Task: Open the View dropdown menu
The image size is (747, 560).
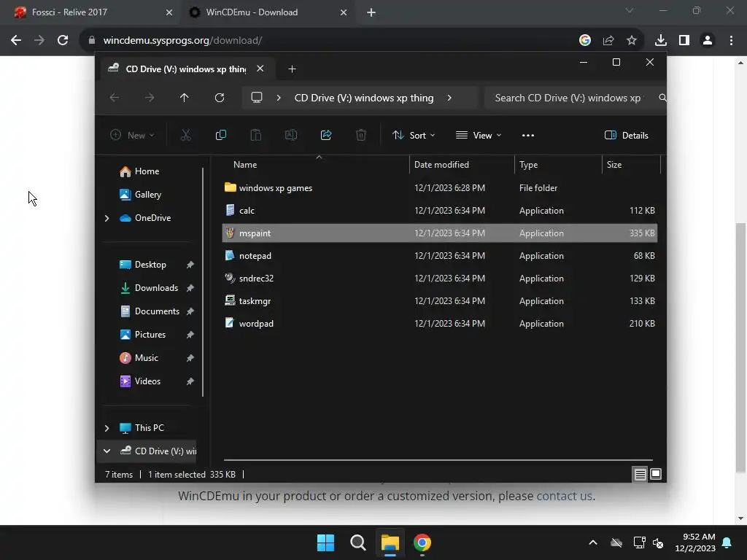Action: (x=479, y=135)
